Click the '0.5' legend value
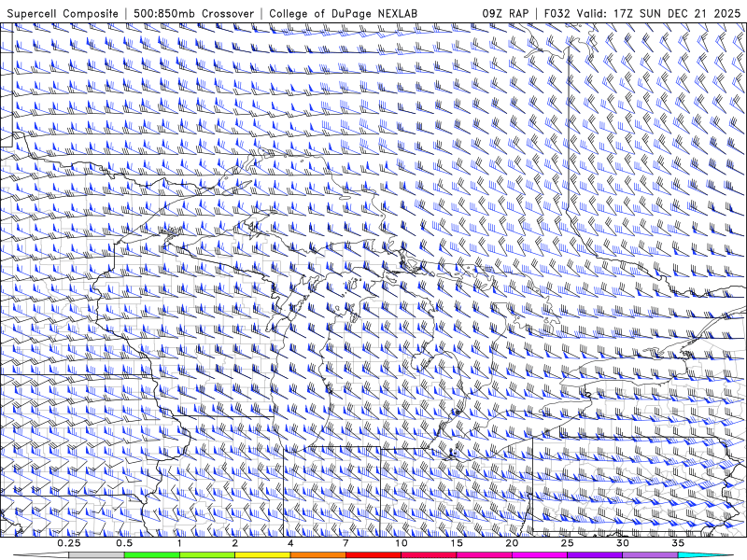This screenshot has height=560, width=747. pos(124,543)
